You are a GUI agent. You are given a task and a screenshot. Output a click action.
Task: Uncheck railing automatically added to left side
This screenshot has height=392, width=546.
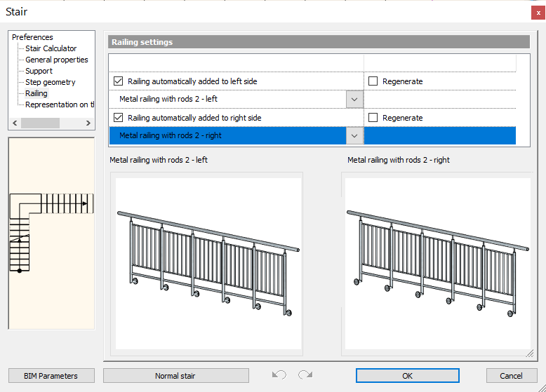[x=119, y=81]
